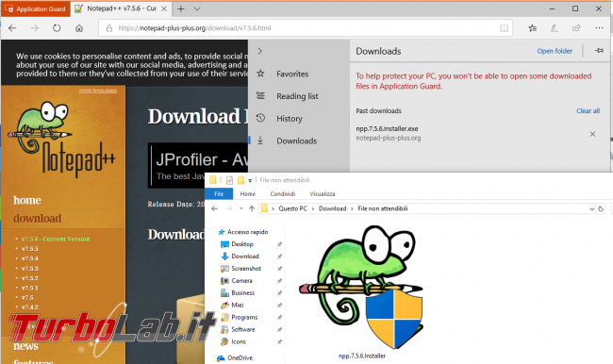
Task: Click npp.7.5.6.Installer.exe download entry
Action: point(387,128)
